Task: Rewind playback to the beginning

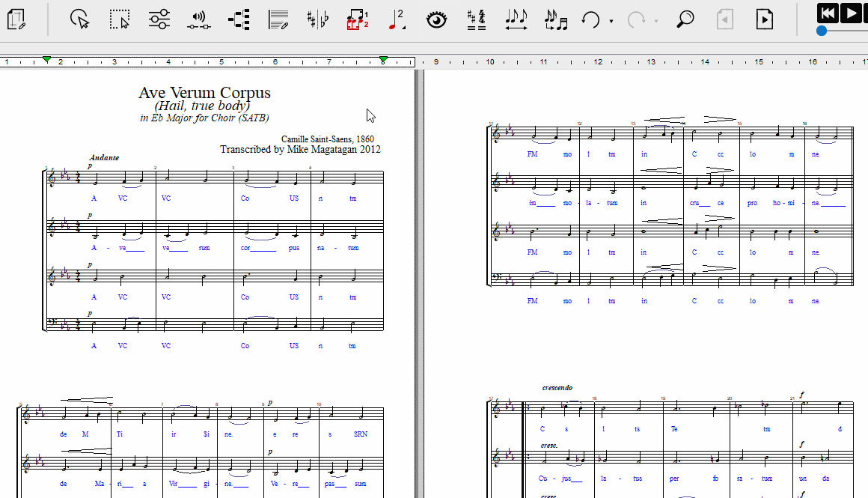Action: (828, 13)
